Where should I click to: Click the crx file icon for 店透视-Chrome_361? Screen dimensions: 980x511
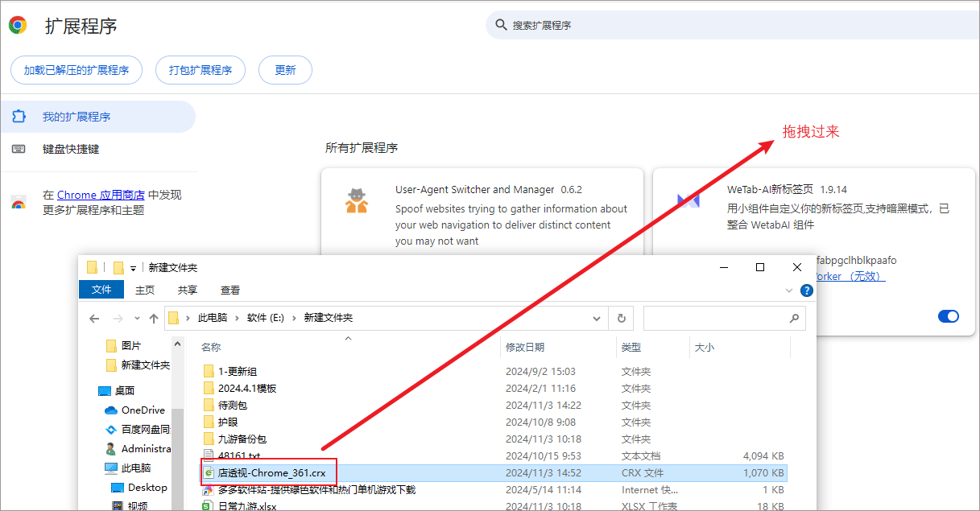tap(209, 473)
